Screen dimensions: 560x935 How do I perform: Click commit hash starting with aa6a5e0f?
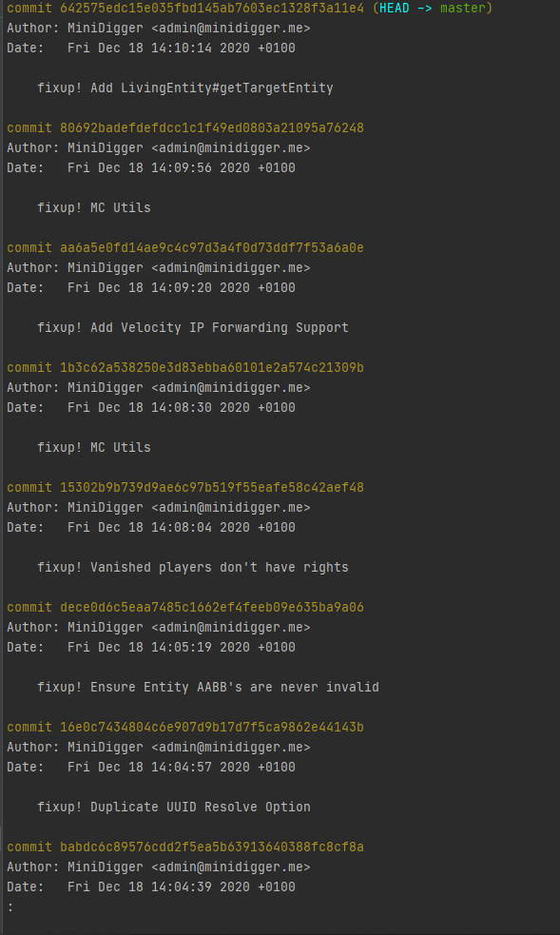pyautogui.click(x=212, y=248)
